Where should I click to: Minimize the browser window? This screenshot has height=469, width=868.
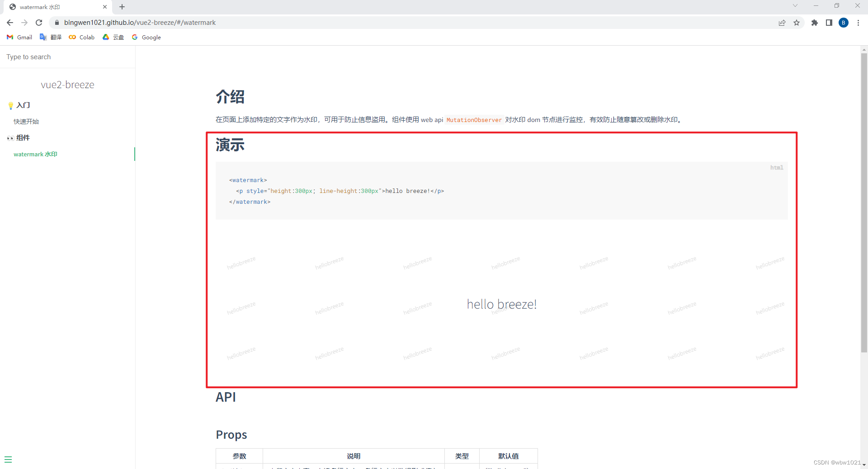coord(816,5)
